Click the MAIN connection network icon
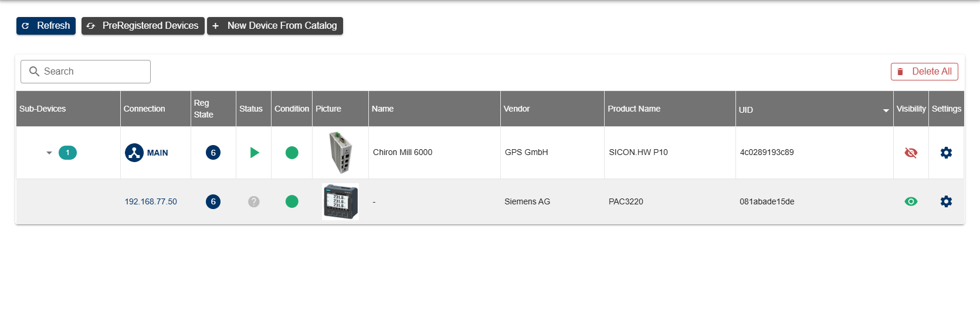 click(134, 153)
